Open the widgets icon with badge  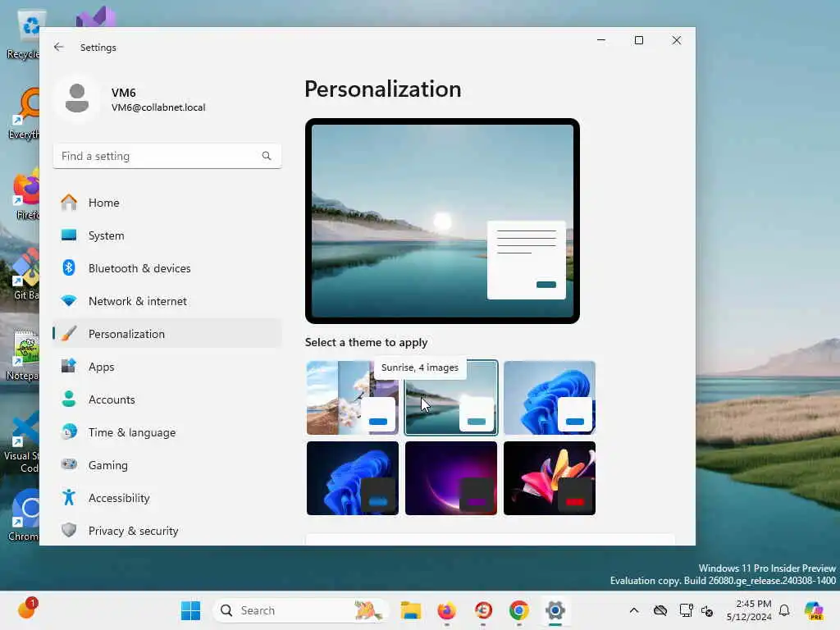point(27,609)
